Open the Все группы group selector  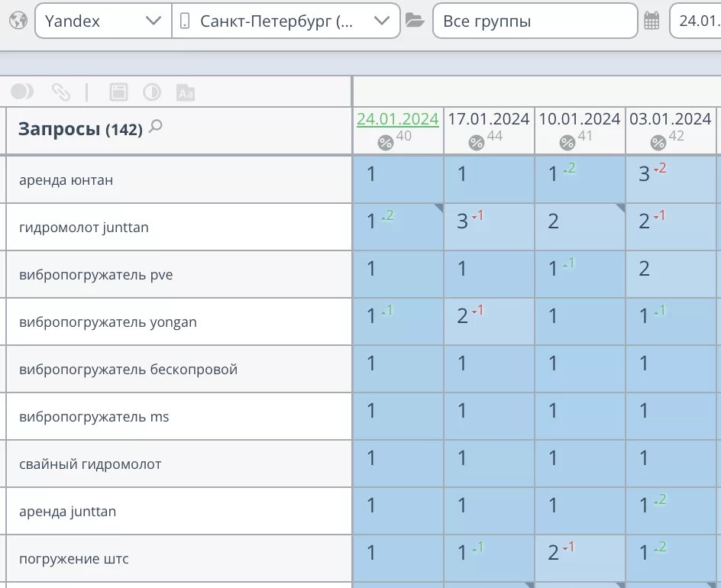(535, 21)
